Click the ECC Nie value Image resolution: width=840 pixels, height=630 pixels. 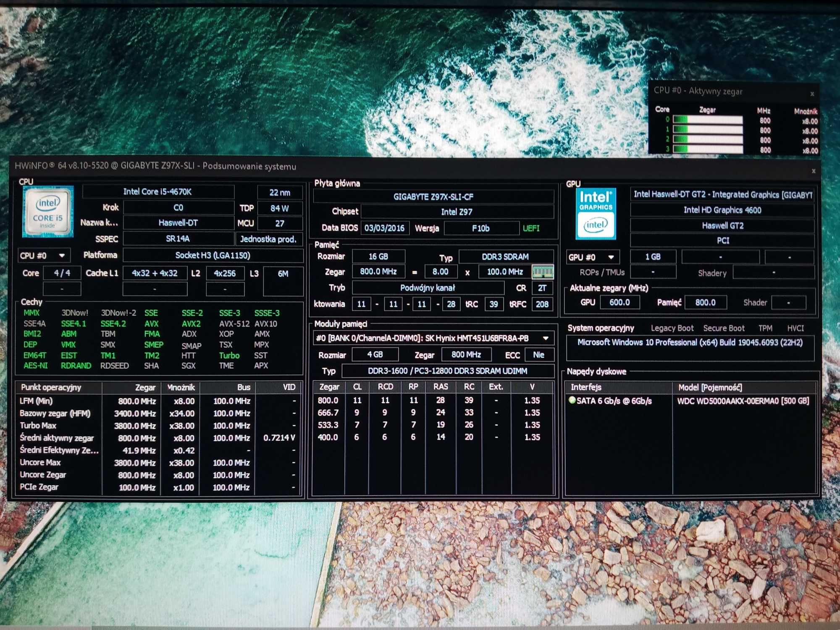(x=539, y=355)
